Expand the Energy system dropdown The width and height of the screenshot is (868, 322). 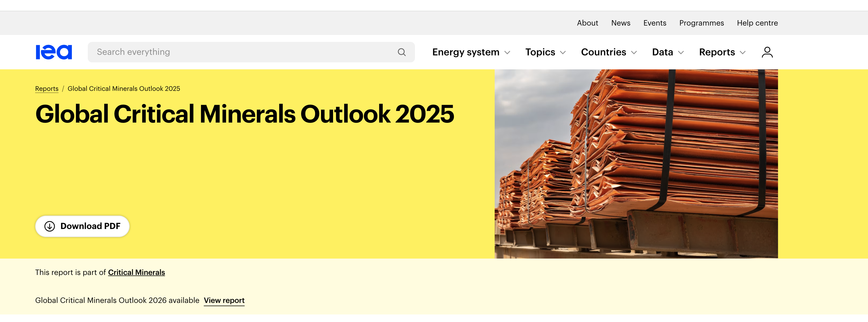[x=471, y=52]
